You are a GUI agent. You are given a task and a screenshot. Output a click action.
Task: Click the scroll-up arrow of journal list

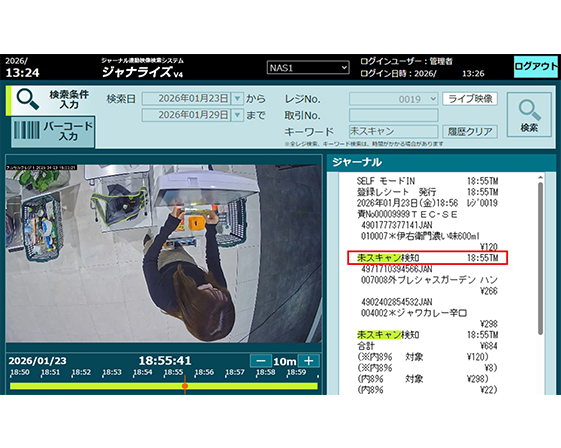541,177
